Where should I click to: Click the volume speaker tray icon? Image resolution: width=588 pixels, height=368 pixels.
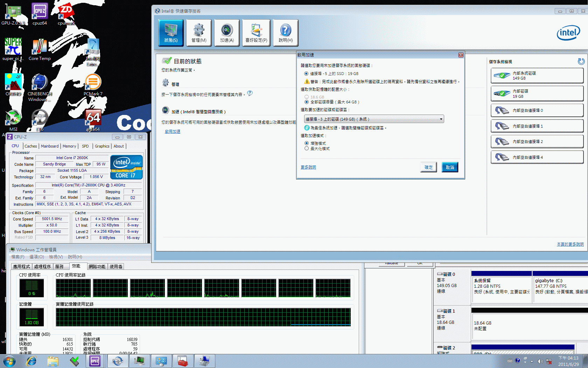[540, 361]
